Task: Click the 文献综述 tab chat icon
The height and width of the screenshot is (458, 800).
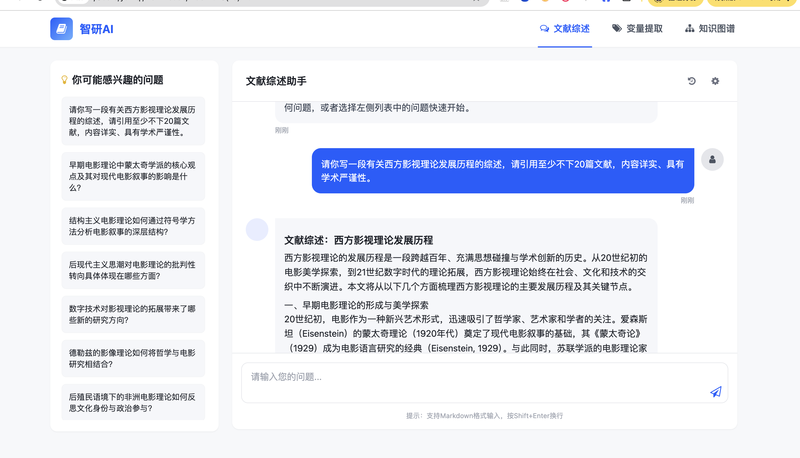Action: [544, 29]
